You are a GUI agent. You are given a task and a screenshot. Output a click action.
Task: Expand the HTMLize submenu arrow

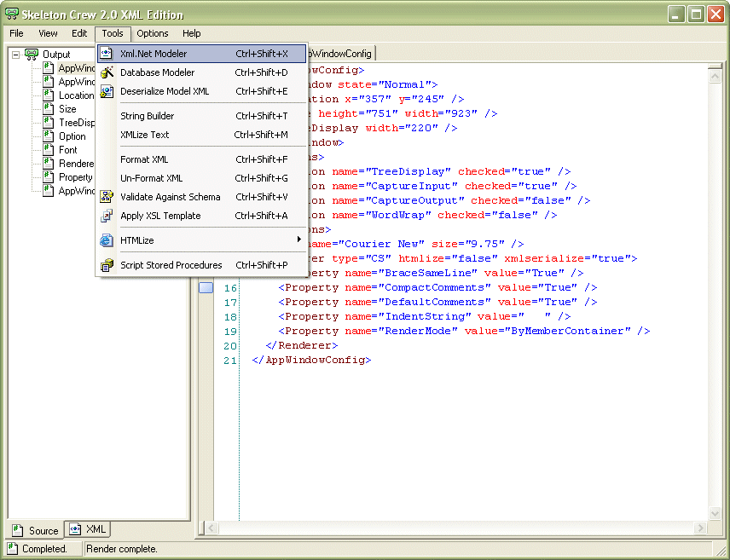(x=298, y=240)
